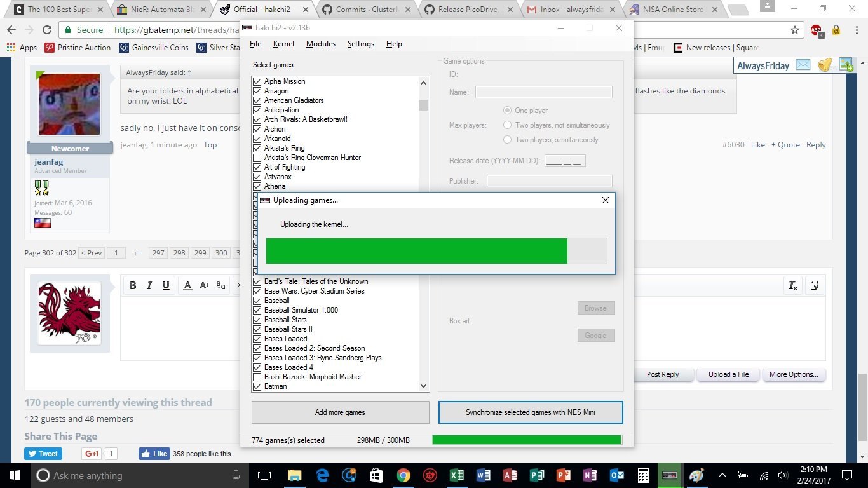Toggle Underline formatting in reply editor
The height and width of the screenshot is (488, 868).
tap(166, 285)
